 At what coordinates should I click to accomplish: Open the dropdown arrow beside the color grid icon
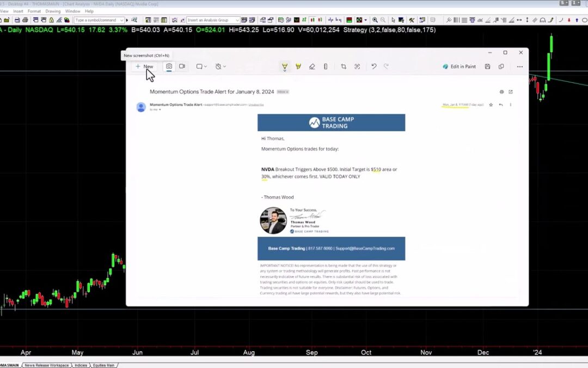point(365,20)
